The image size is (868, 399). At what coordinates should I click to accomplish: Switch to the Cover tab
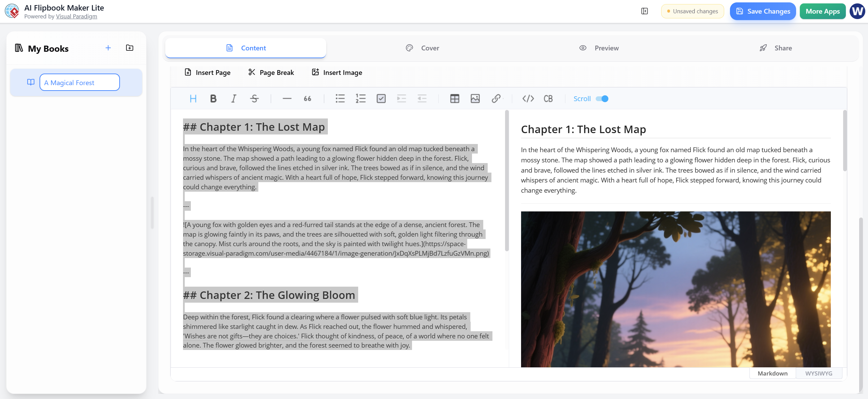(x=423, y=48)
